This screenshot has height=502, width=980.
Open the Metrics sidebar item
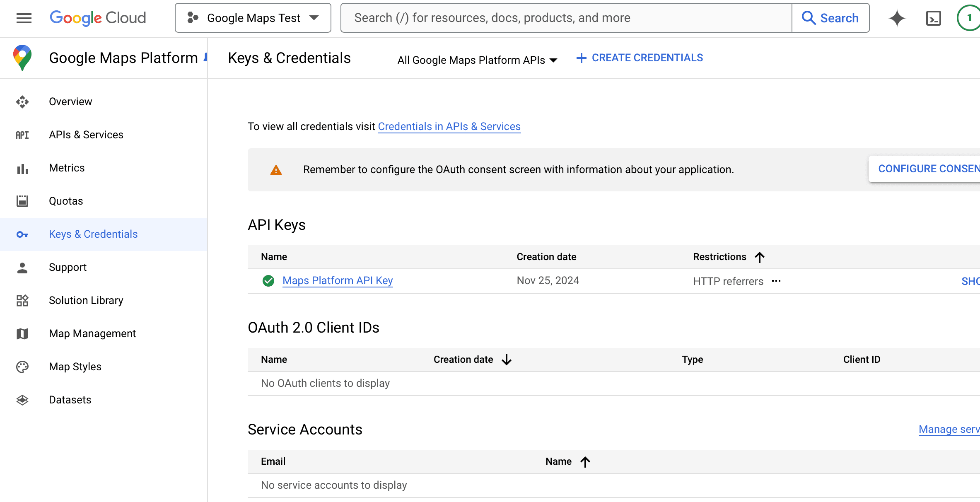(67, 168)
